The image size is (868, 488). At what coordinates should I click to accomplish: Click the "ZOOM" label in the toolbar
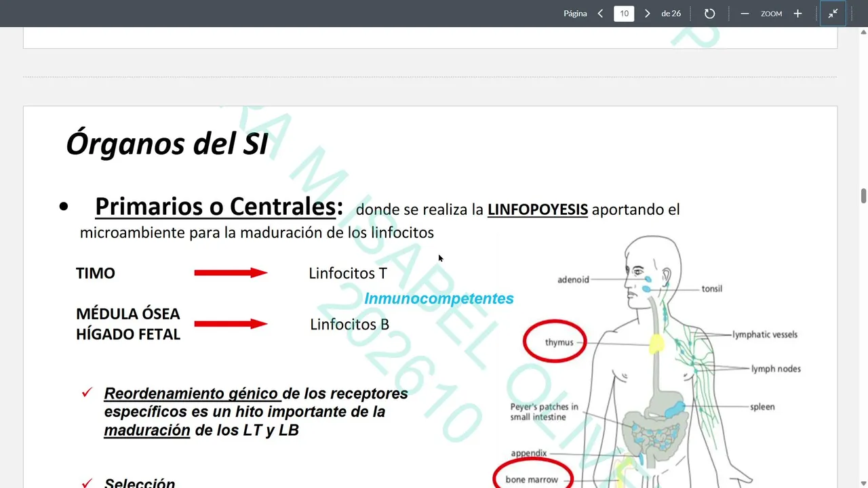(x=771, y=14)
